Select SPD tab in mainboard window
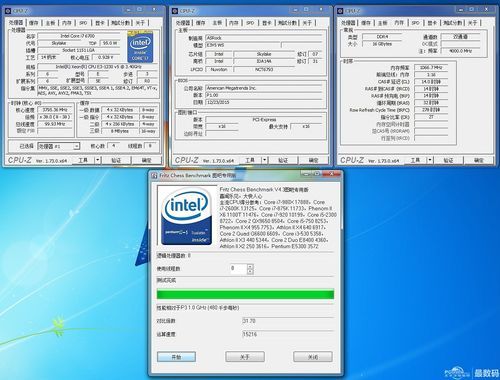 click(x=250, y=23)
